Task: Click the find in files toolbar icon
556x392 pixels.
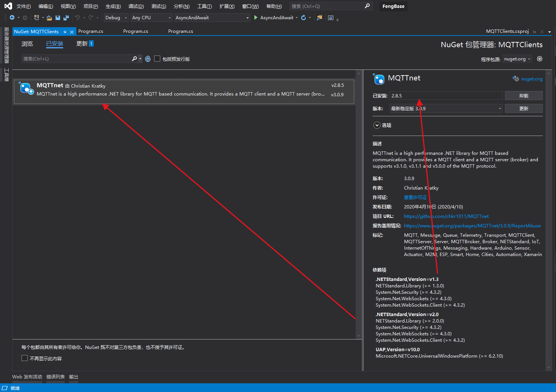Action: tap(319, 18)
